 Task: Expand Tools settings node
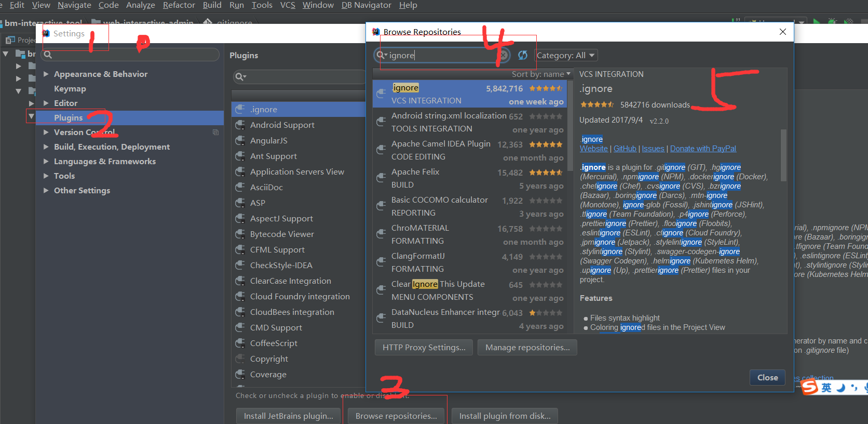(x=46, y=176)
